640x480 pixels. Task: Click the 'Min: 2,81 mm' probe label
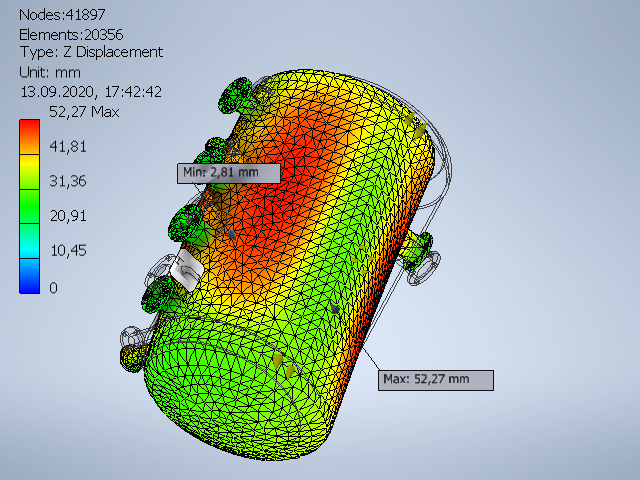[x=229, y=173]
